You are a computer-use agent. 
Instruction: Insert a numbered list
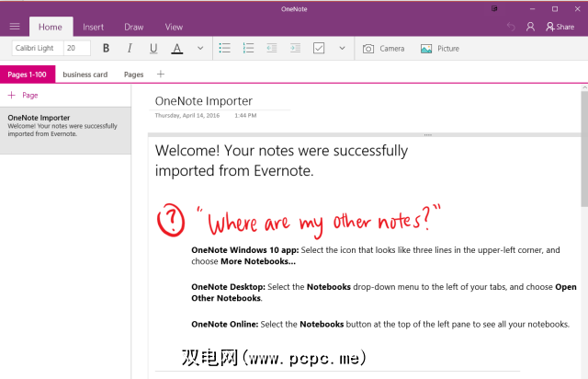point(248,48)
